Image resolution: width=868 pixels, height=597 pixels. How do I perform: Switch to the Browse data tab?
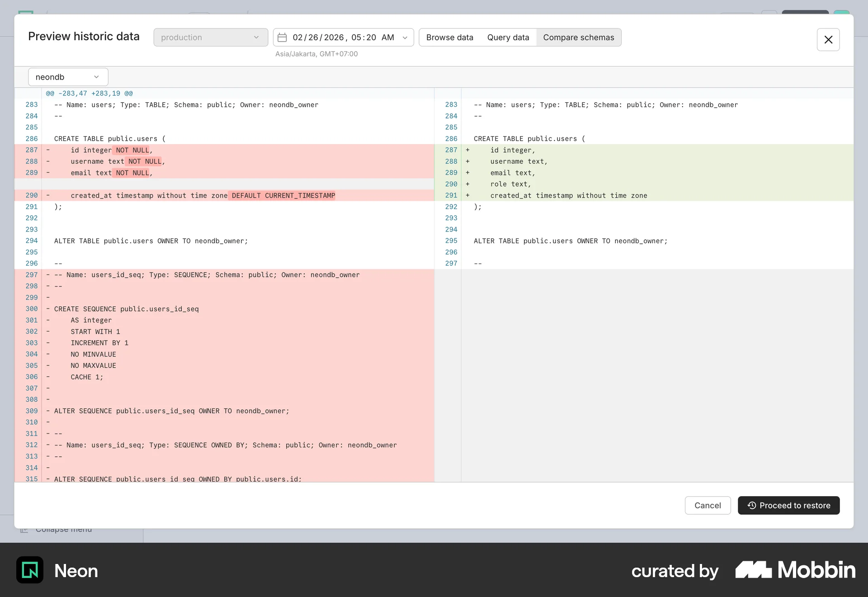coord(449,38)
